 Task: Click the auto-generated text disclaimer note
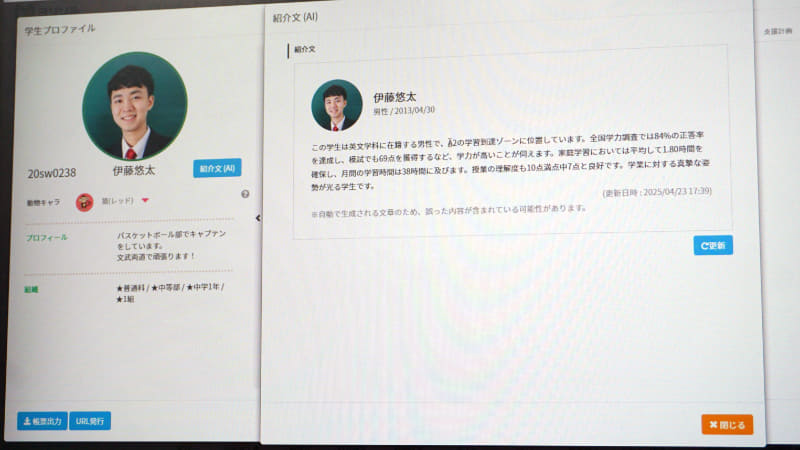[x=449, y=211]
